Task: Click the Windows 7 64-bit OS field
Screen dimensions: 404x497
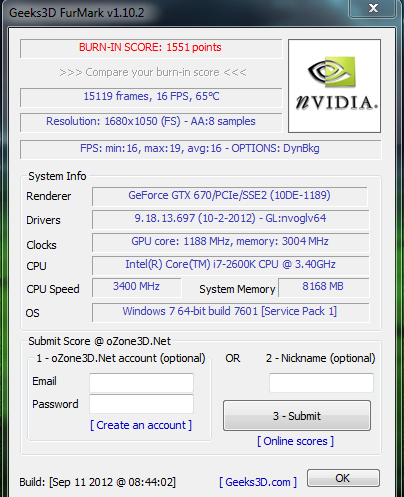Action: tap(230, 312)
